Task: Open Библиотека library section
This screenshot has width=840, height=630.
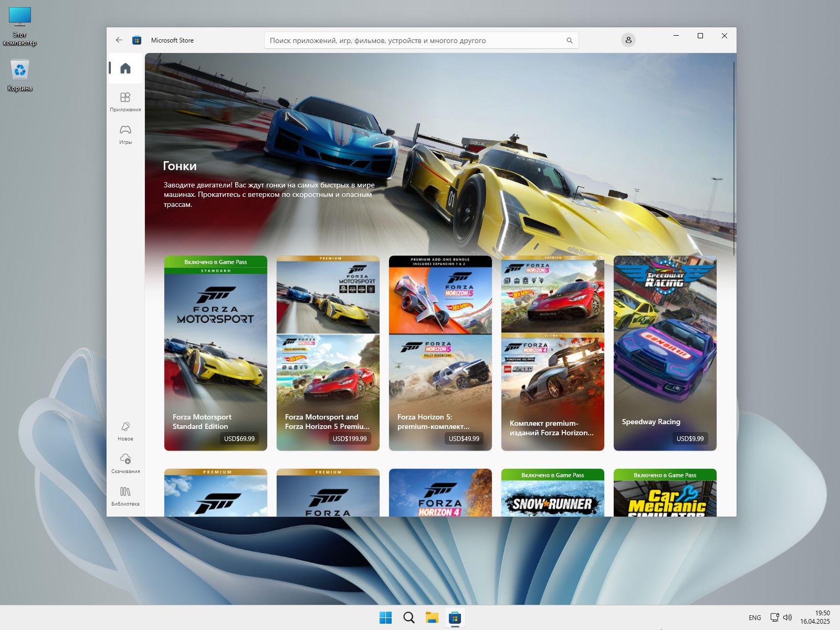Action: click(x=125, y=496)
